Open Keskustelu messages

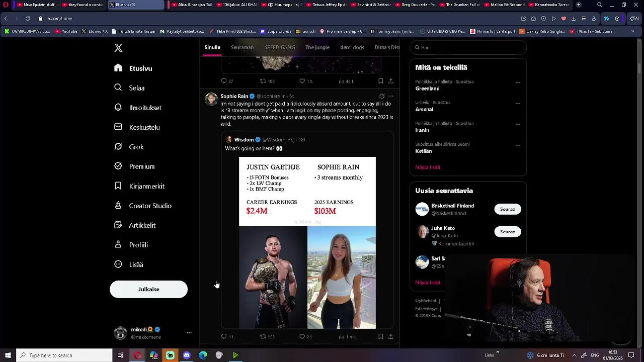click(137, 127)
